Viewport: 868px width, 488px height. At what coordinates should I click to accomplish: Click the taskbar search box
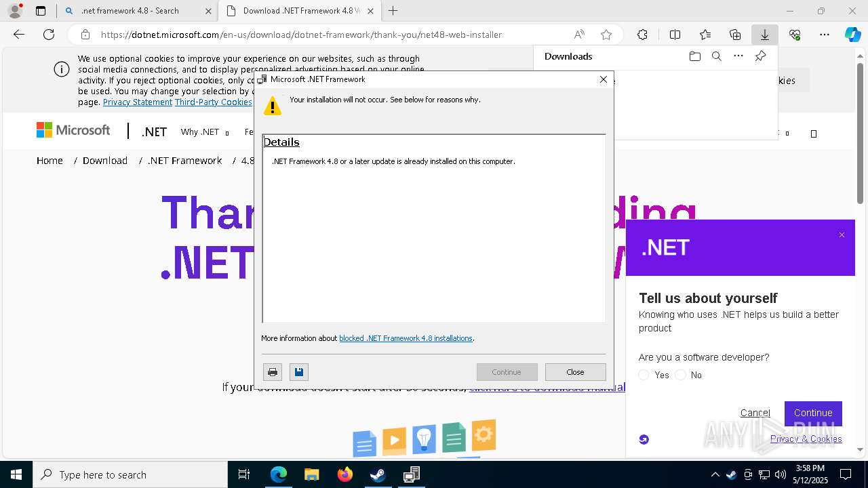[x=130, y=474]
